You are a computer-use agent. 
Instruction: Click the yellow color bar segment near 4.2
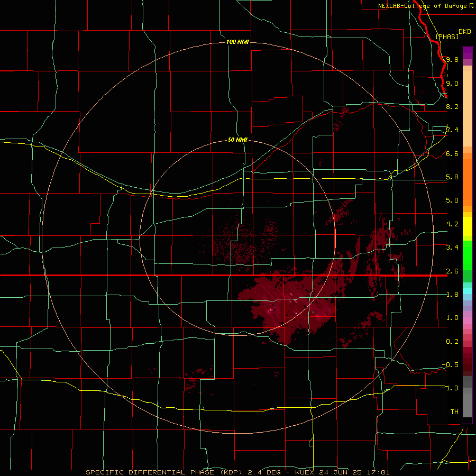(467, 226)
